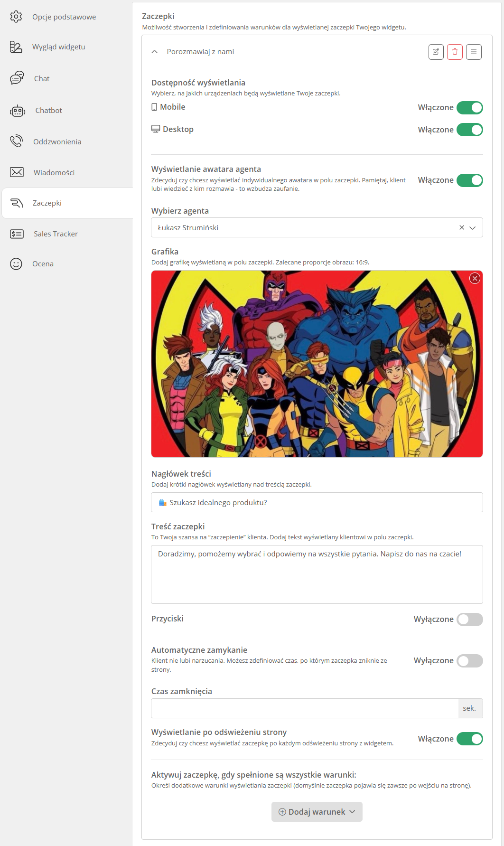
Task: Click the gear icon for Opcje podstawowe
Action: [x=16, y=17]
